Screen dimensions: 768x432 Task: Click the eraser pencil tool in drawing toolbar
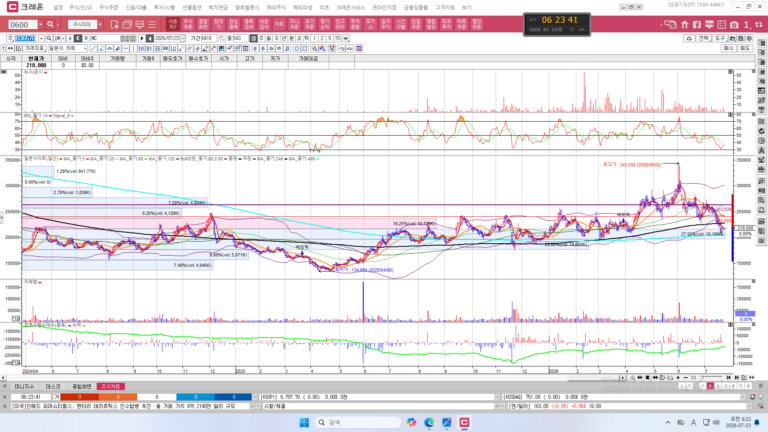205,48
